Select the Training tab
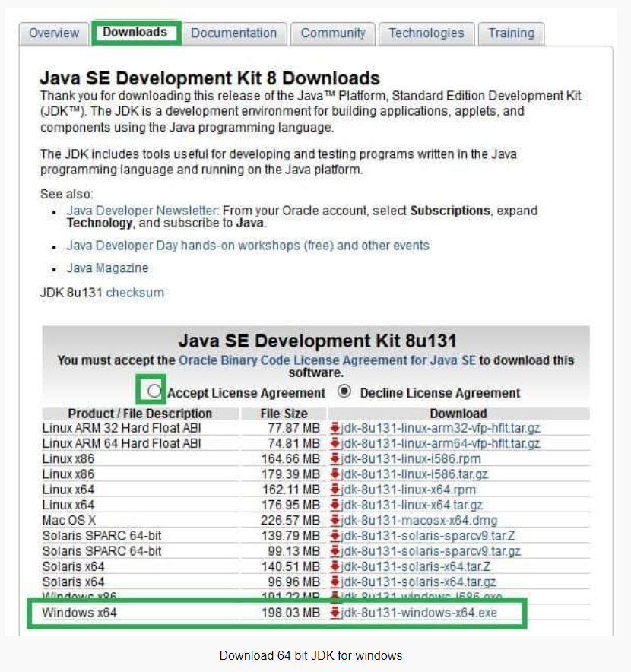 click(x=512, y=33)
